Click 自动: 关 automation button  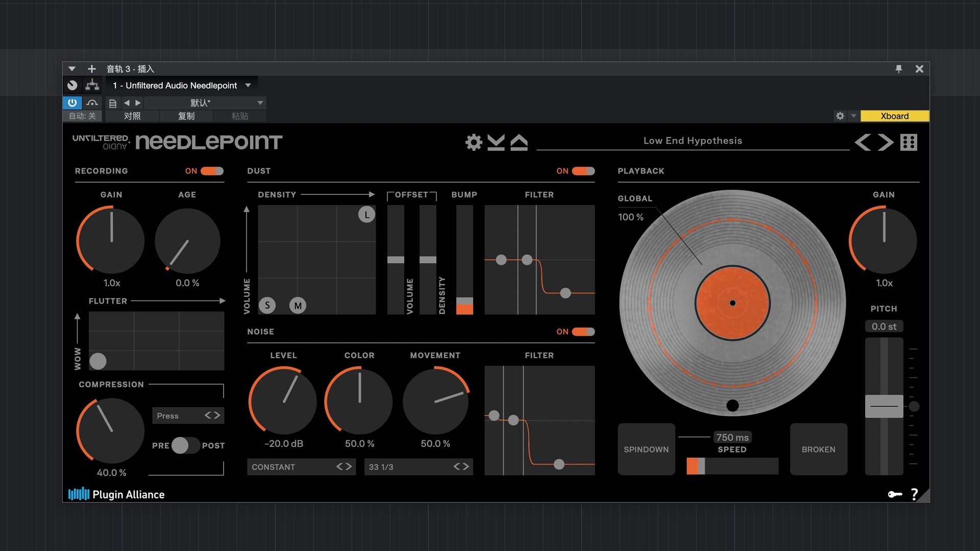(82, 116)
